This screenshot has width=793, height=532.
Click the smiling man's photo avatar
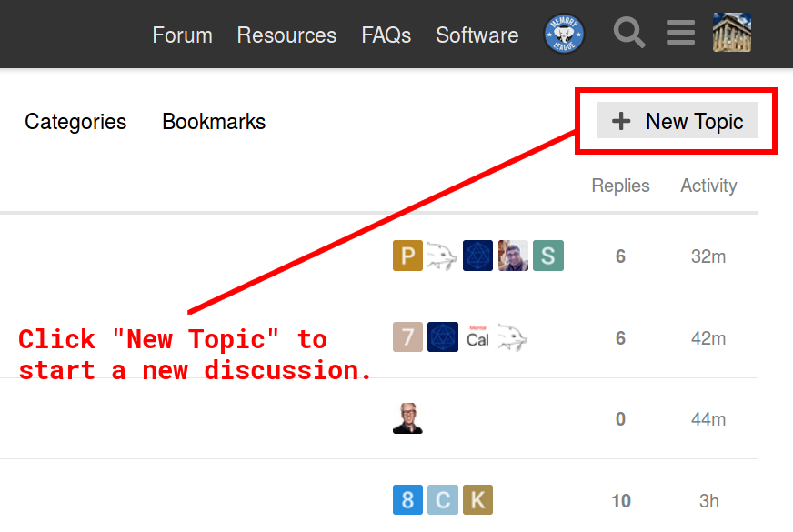407,418
